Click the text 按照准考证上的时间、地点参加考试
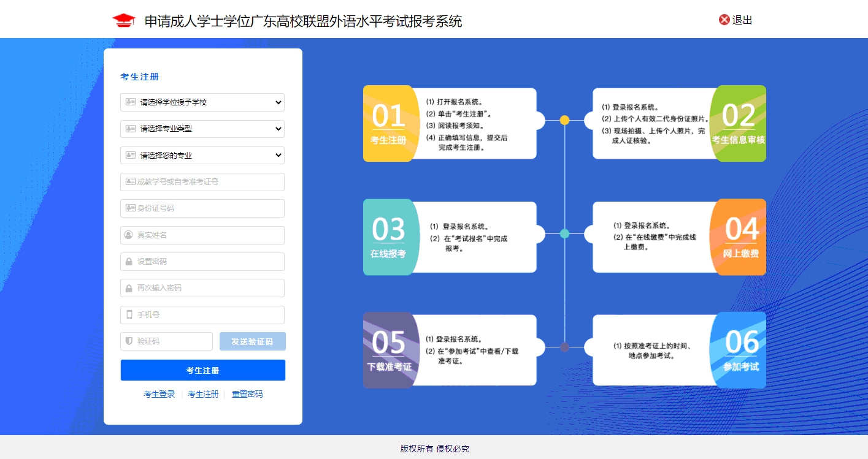 pos(653,351)
